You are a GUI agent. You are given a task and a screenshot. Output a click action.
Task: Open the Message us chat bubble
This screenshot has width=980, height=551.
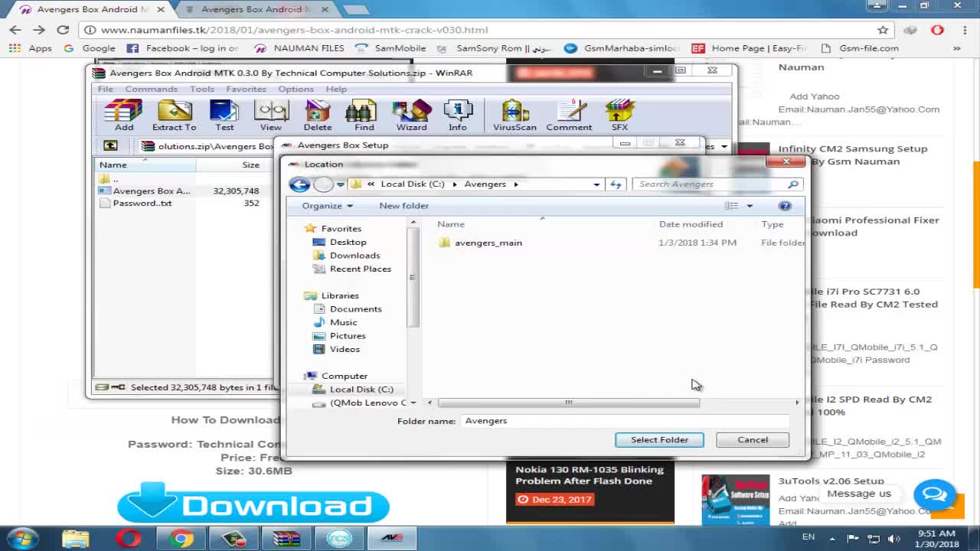(x=935, y=494)
